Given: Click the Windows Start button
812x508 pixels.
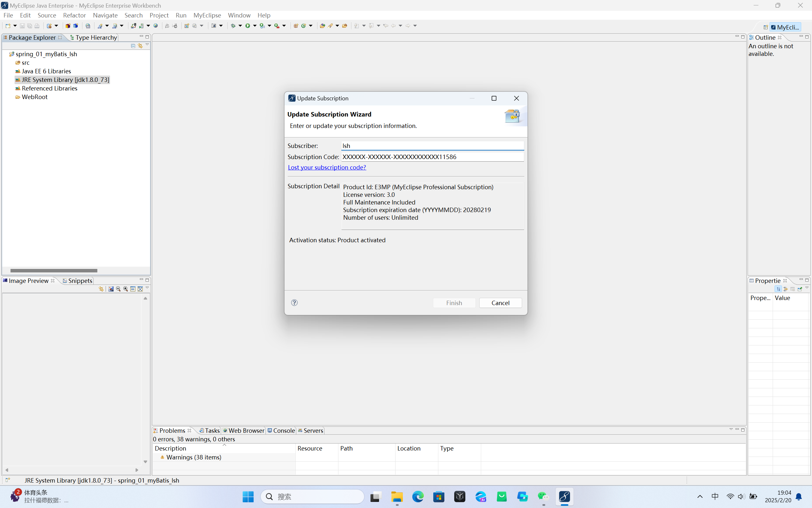Looking at the screenshot, I should point(248,497).
